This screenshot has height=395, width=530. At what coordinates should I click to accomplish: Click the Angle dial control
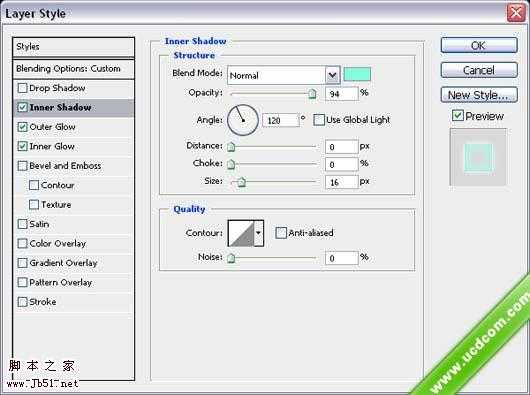point(243,120)
